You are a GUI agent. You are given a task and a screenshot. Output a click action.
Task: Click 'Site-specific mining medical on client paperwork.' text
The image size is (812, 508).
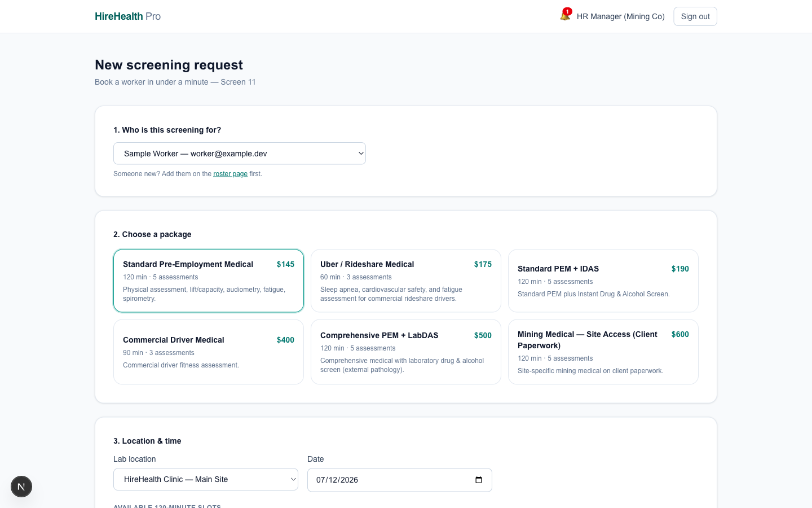click(590, 371)
